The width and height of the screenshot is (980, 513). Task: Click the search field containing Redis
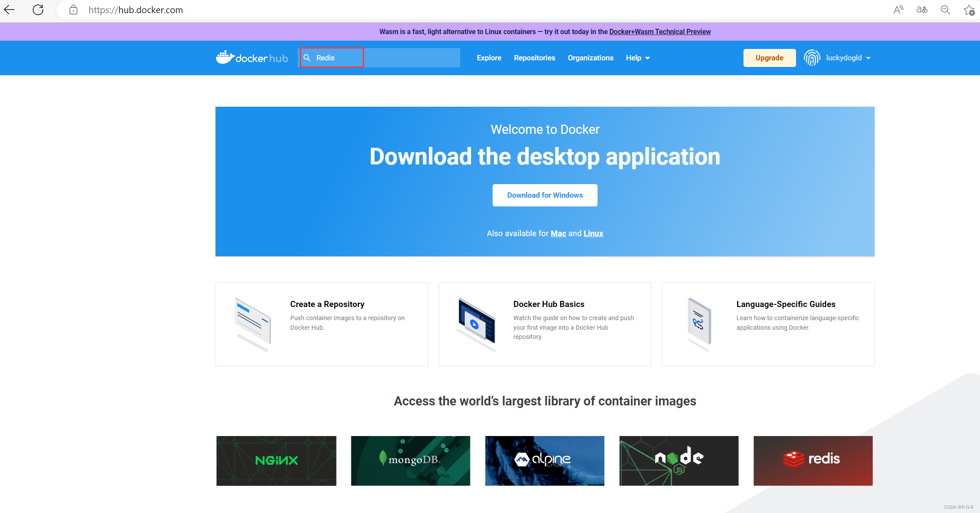(379, 58)
